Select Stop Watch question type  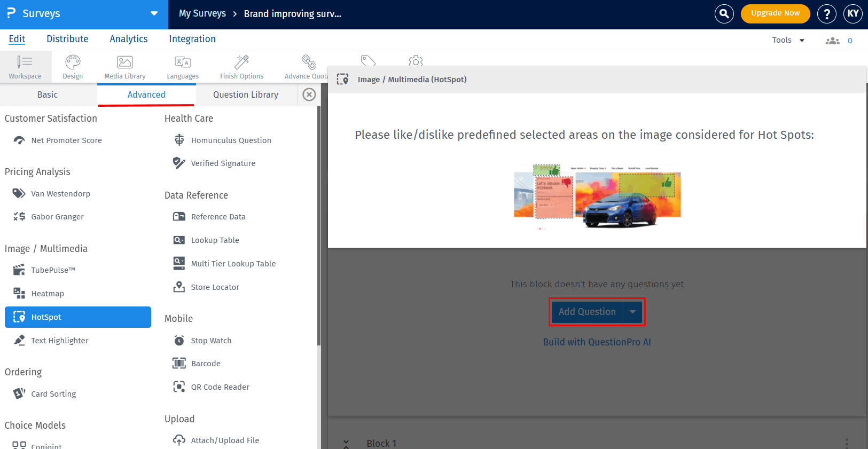[202, 341]
